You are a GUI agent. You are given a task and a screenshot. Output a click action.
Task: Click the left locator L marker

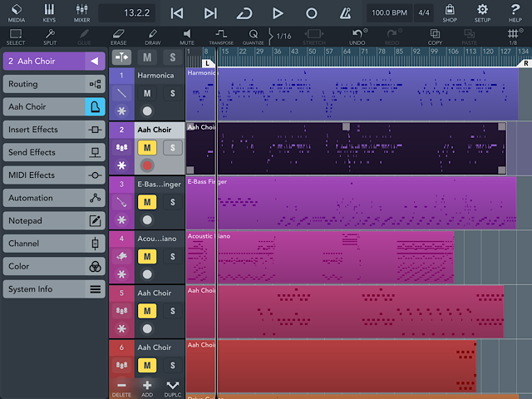[208, 63]
